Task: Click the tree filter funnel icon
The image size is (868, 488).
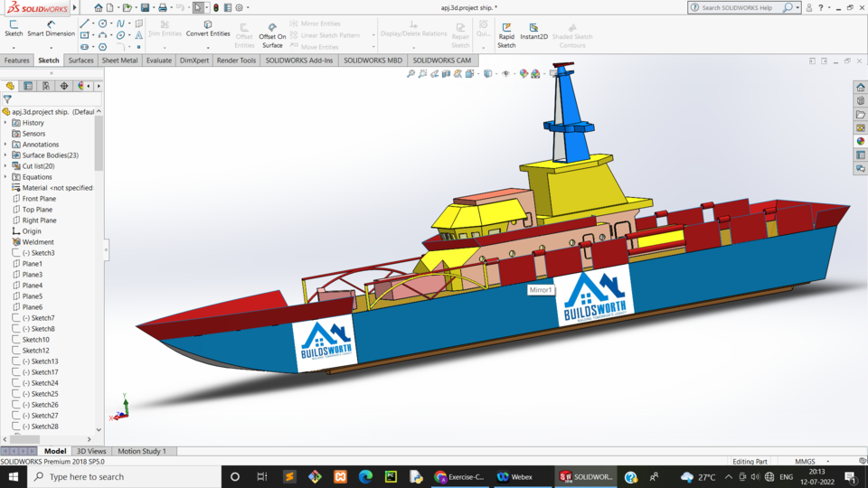Action: coord(7,99)
